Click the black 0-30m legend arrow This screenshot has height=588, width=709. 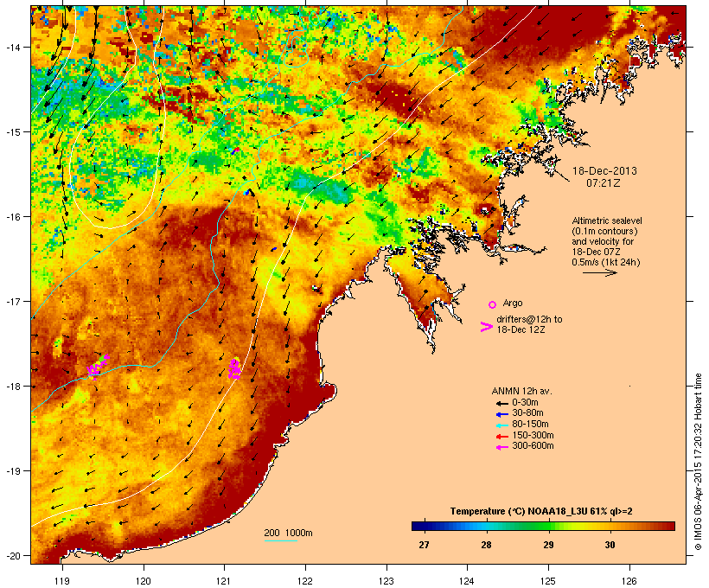pyautogui.click(x=501, y=404)
